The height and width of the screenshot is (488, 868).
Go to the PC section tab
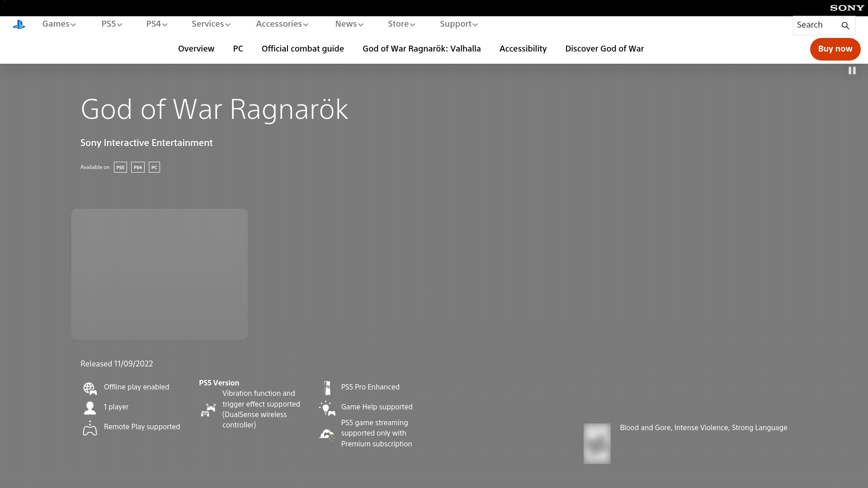[x=238, y=49]
